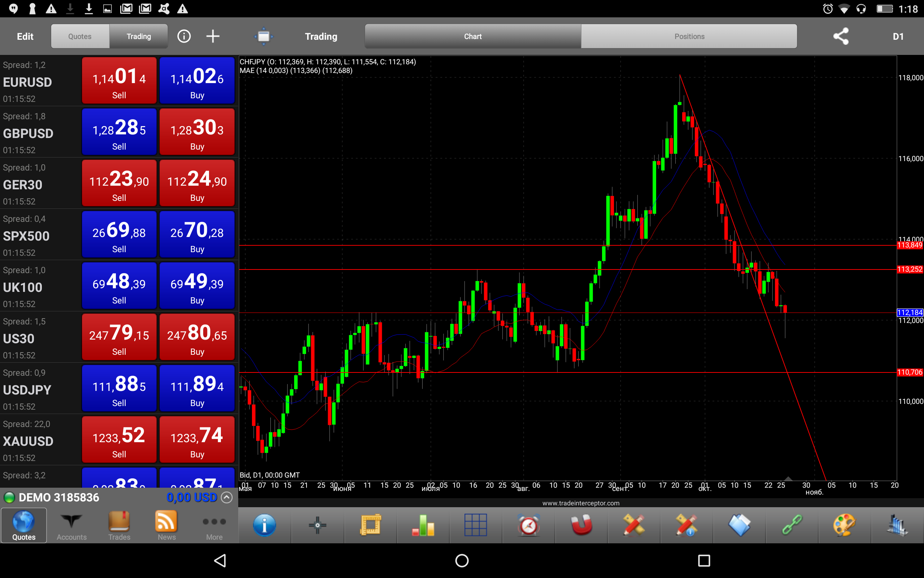Select the red 110,706 price level label
Viewport: 924px width, 578px height.
pos(910,372)
